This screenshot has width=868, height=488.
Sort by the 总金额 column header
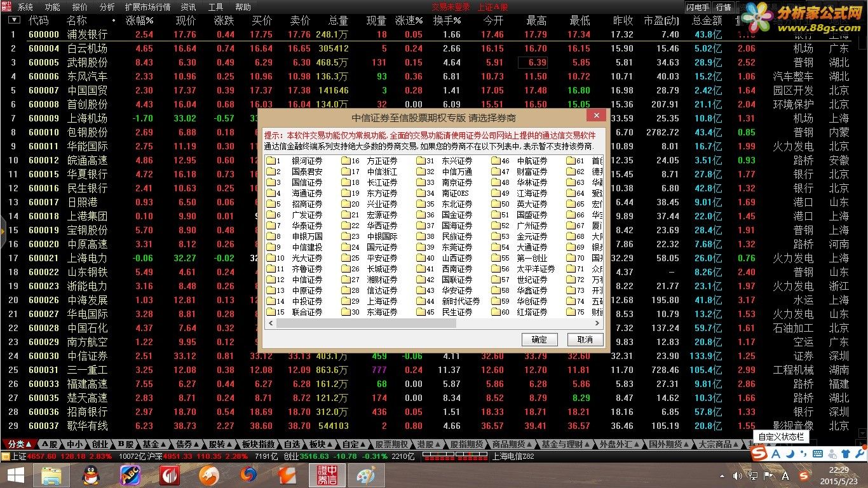[x=707, y=21]
